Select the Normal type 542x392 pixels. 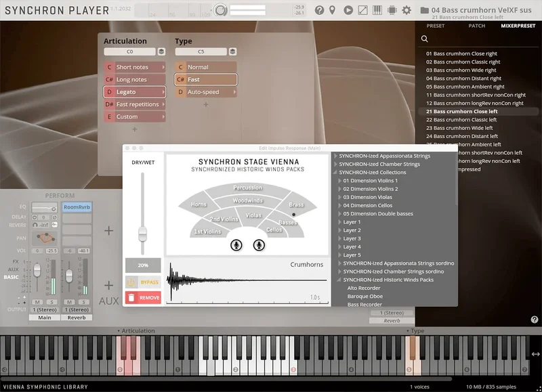pos(206,67)
